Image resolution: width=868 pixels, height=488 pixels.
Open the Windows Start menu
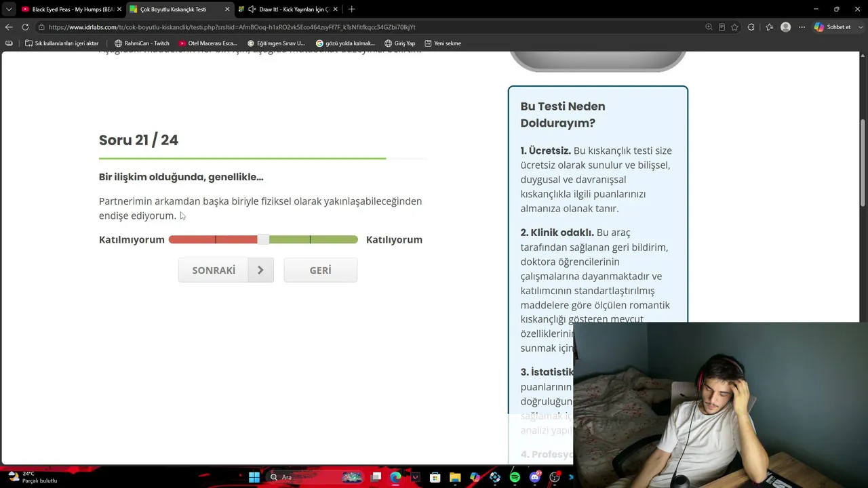pyautogui.click(x=254, y=477)
